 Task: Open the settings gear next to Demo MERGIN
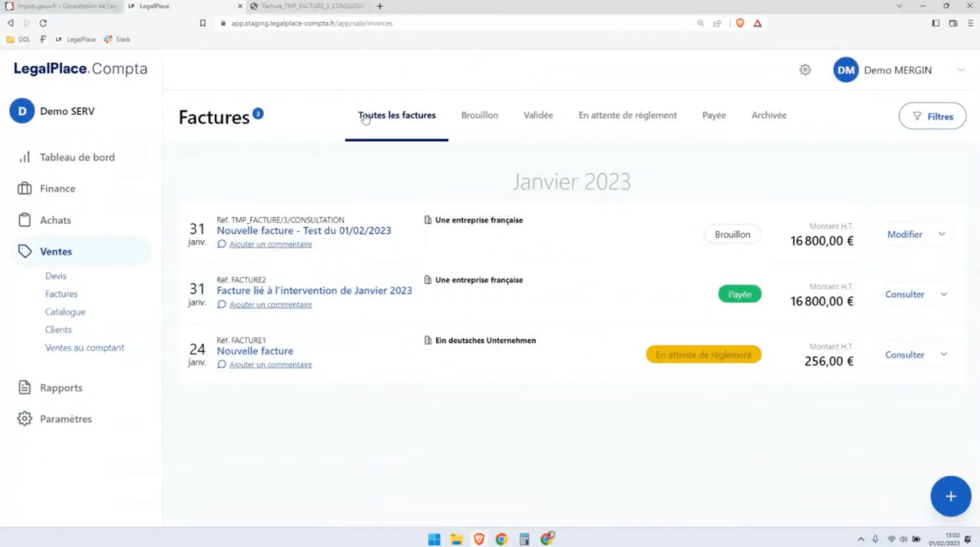click(804, 70)
